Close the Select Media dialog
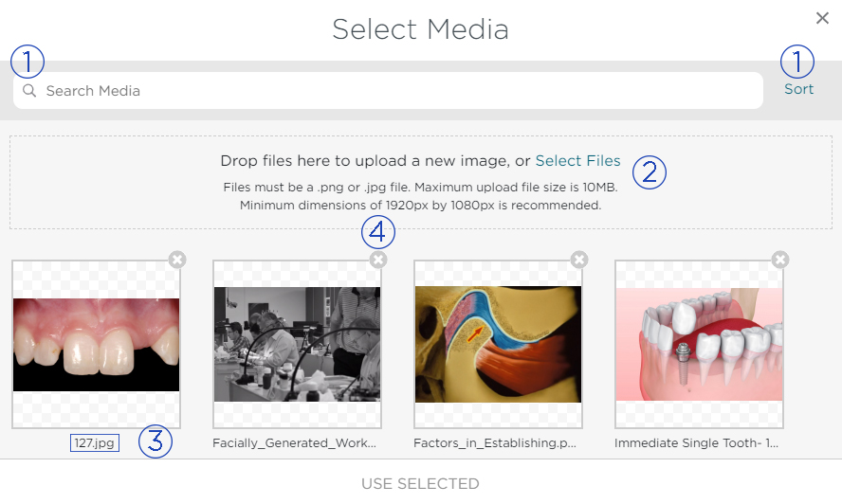Viewport: 842px width, 504px height. 822,18
